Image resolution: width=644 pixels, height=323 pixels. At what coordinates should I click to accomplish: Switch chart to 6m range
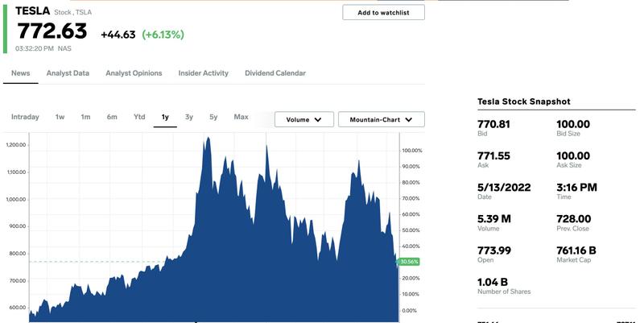112,117
